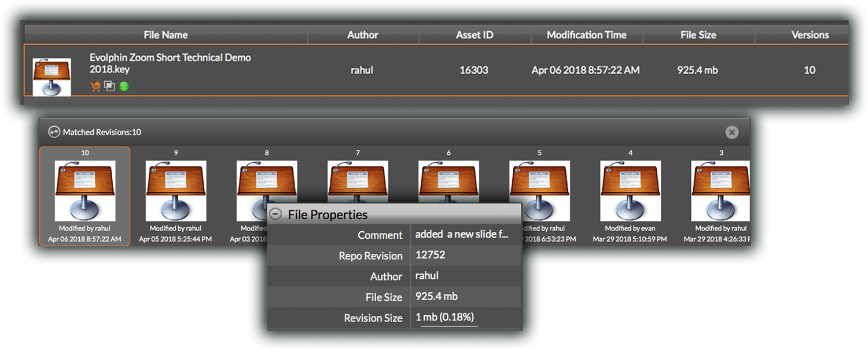Click the file name 'Evolphin Zoom Short Technical Demo 2018.key'
This screenshot has width=868, height=350.
pyautogui.click(x=170, y=63)
